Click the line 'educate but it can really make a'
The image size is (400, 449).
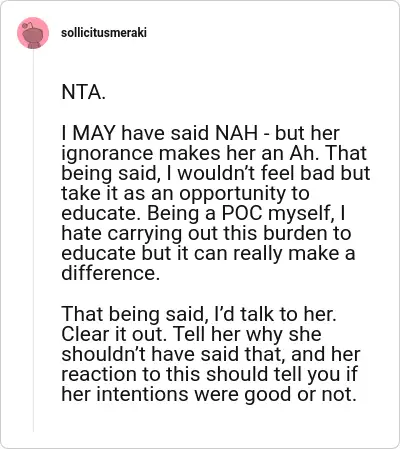[208, 253]
